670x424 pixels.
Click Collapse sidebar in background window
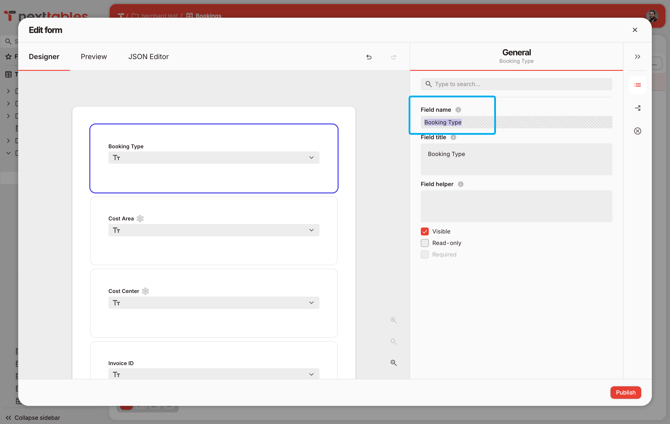(x=33, y=418)
